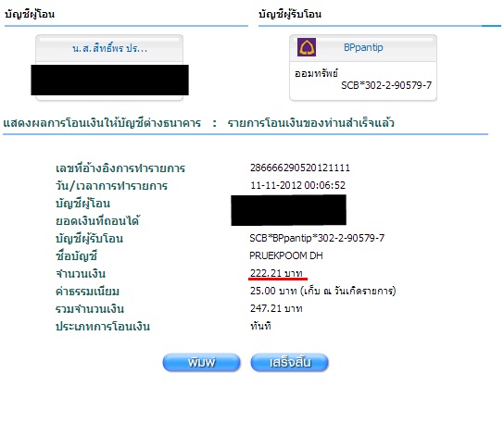Click recipient account SCB*BPpantip*302-2-90579-7 text
Image resolution: width=504 pixels, height=423 pixels.
click(x=317, y=238)
